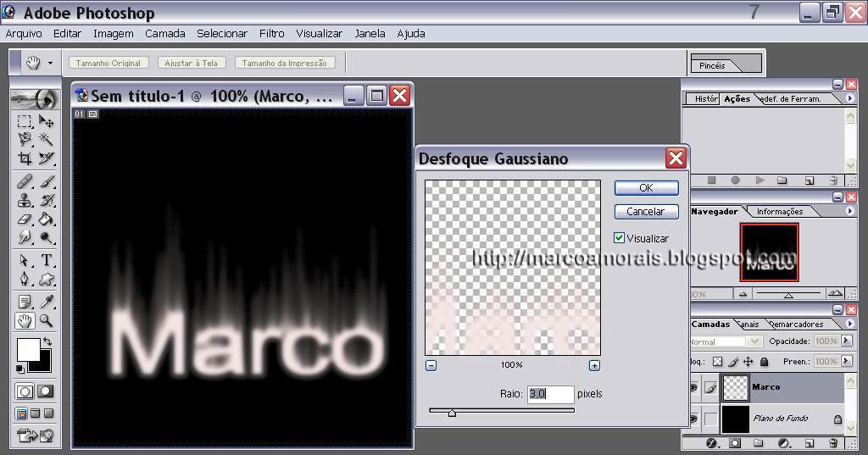The height and width of the screenshot is (455, 868).
Task: Open the Navegador panel flyout menu
Action: tap(849, 211)
